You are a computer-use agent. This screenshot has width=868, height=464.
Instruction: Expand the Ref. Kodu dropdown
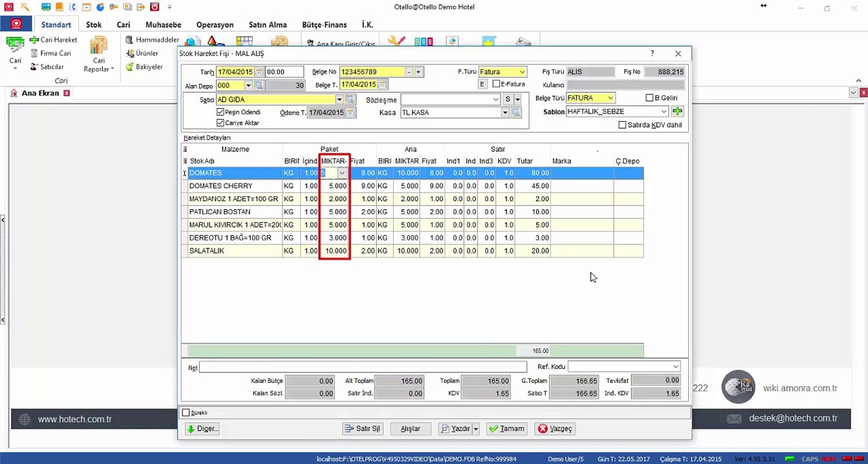675,367
